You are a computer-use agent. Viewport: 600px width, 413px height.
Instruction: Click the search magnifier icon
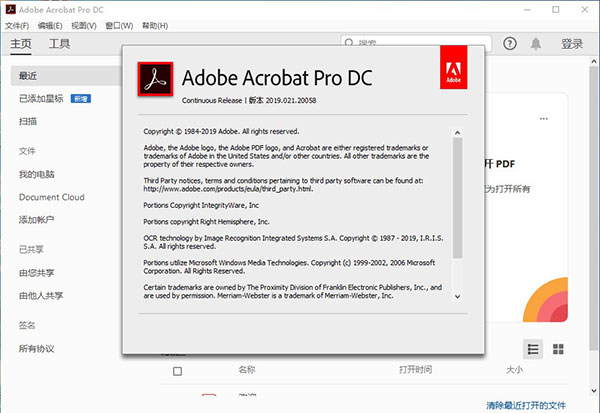349,43
